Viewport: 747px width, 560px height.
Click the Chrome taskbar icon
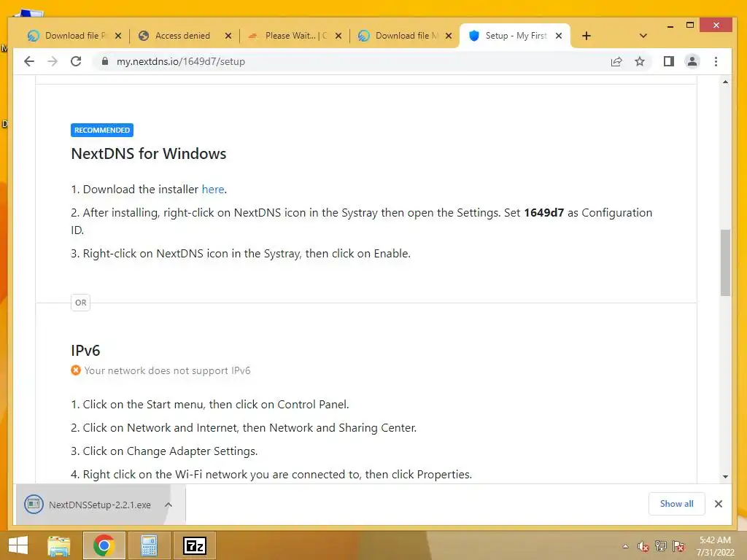(104, 545)
